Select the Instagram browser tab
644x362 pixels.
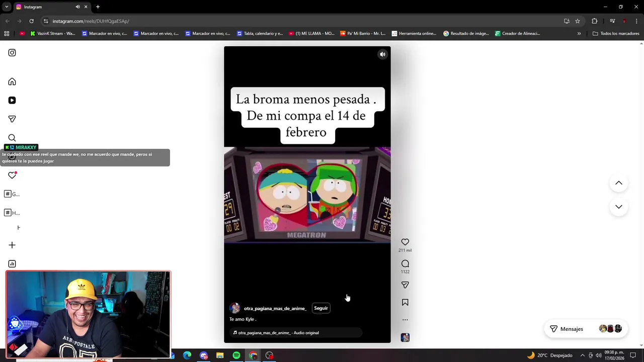[x=51, y=7]
